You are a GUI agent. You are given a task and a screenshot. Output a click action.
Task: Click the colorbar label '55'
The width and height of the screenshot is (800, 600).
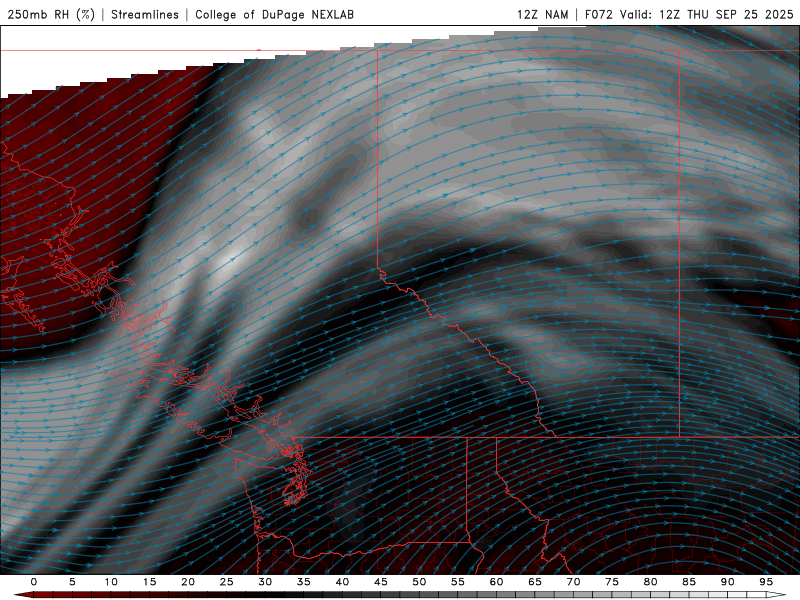pos(458,582)
